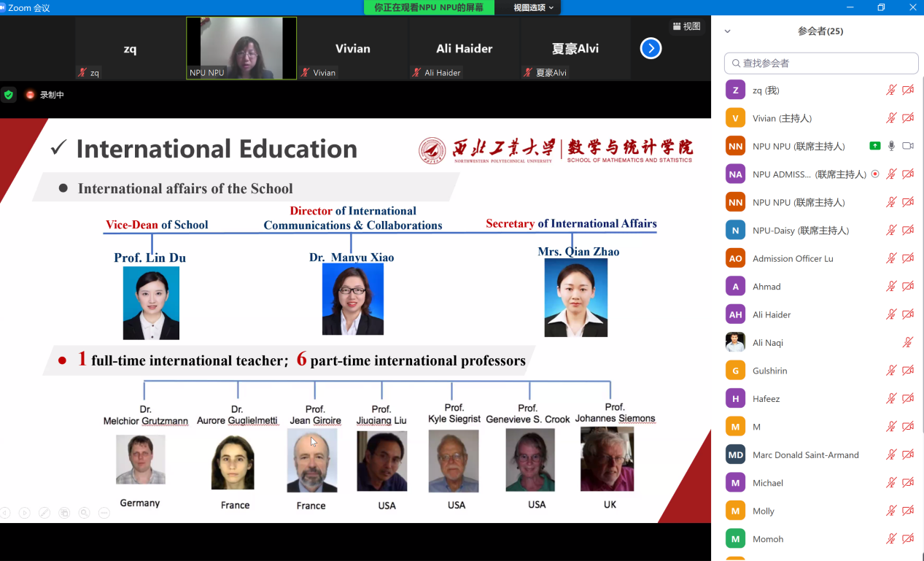Click the green screen-share icon beside NPU NPU
Screen dimensions: 924x561
click(875, 146)
